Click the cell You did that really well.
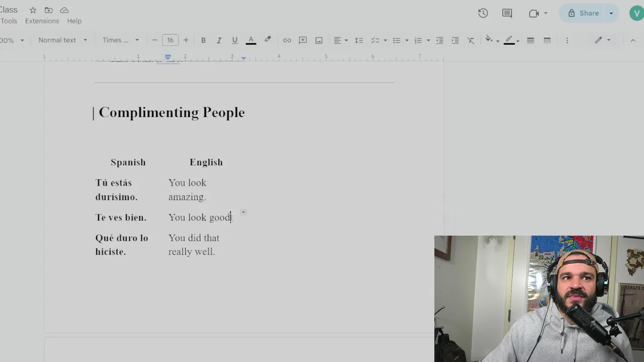Screen dimensions: 644x362 194,244
